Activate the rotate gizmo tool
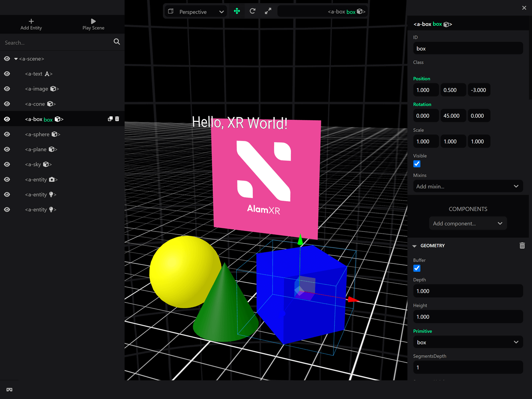This screenshot has width=532, height=399. [x=252, y=11]
